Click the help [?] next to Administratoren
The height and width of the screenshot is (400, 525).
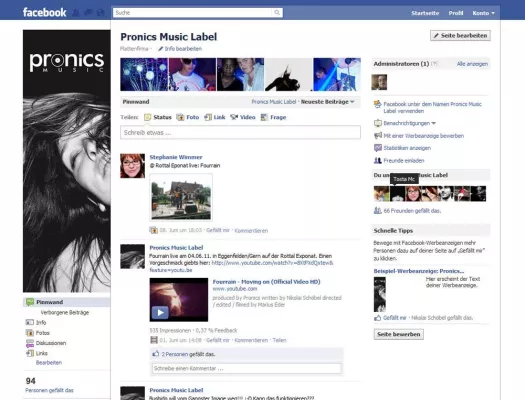(434, 64)
